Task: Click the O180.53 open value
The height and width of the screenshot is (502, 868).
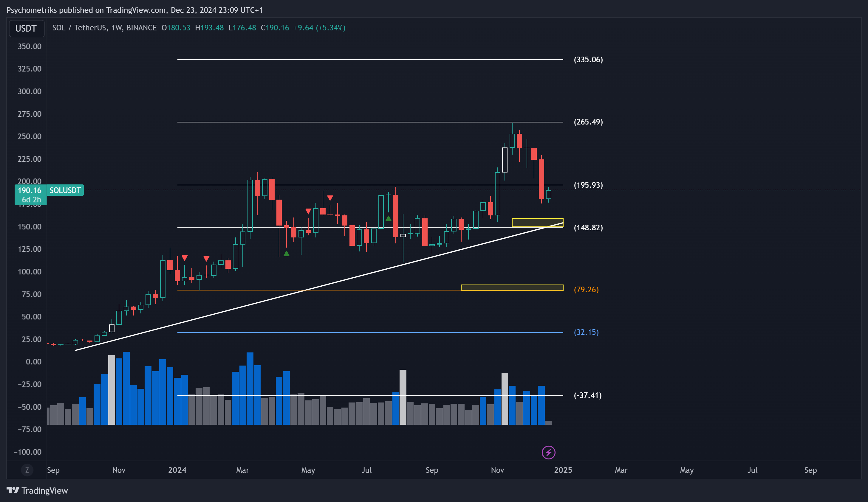Action: click(176, 27)
